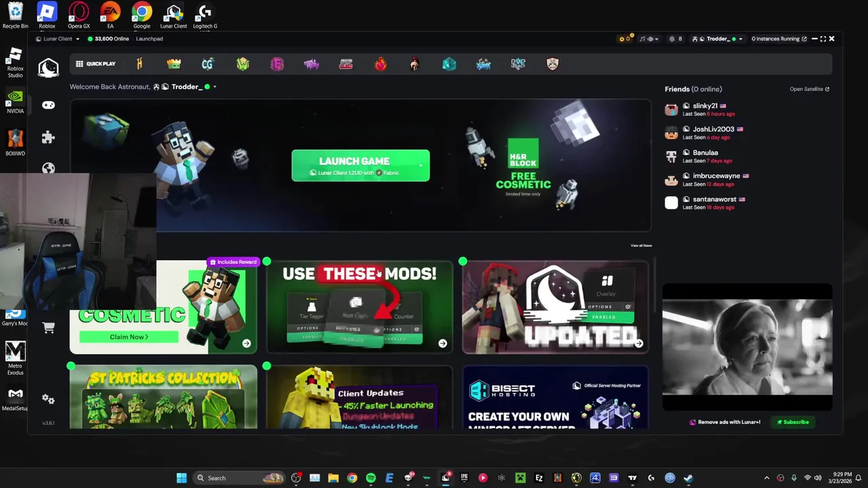Viewport: 868px width, 488px height.
Task: Open the Lunar Client title dropdown
Action: (x=58, y=39)
